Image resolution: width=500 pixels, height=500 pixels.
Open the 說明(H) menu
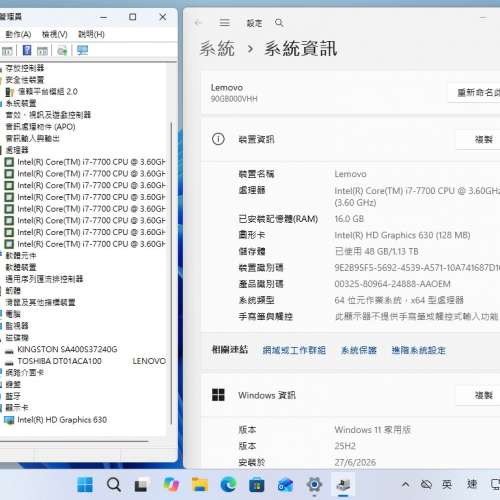coord(91,34)
